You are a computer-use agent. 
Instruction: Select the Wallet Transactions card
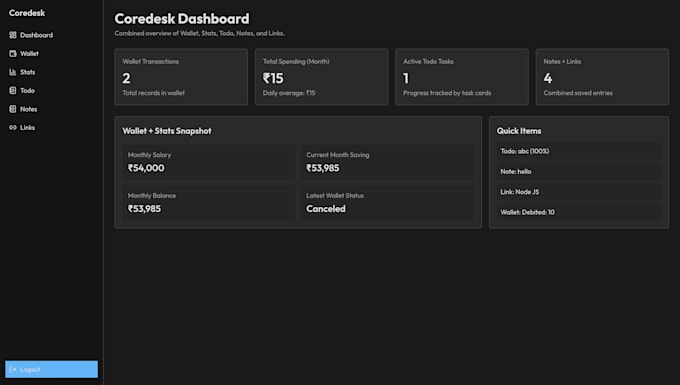pos(181,77)
